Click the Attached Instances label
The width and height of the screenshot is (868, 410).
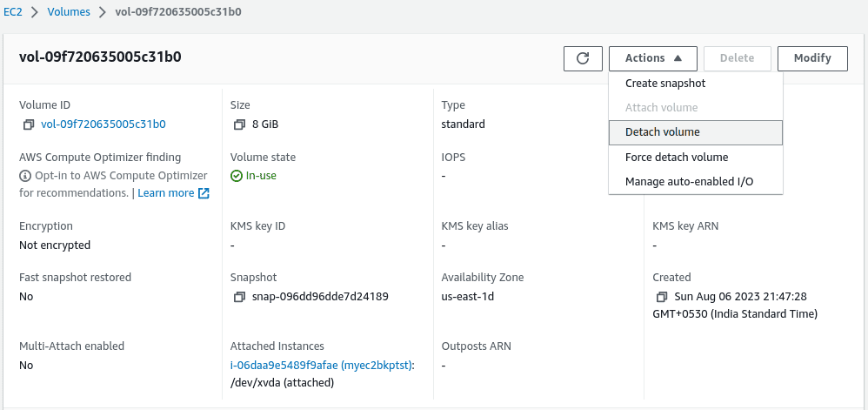[277, 346]
